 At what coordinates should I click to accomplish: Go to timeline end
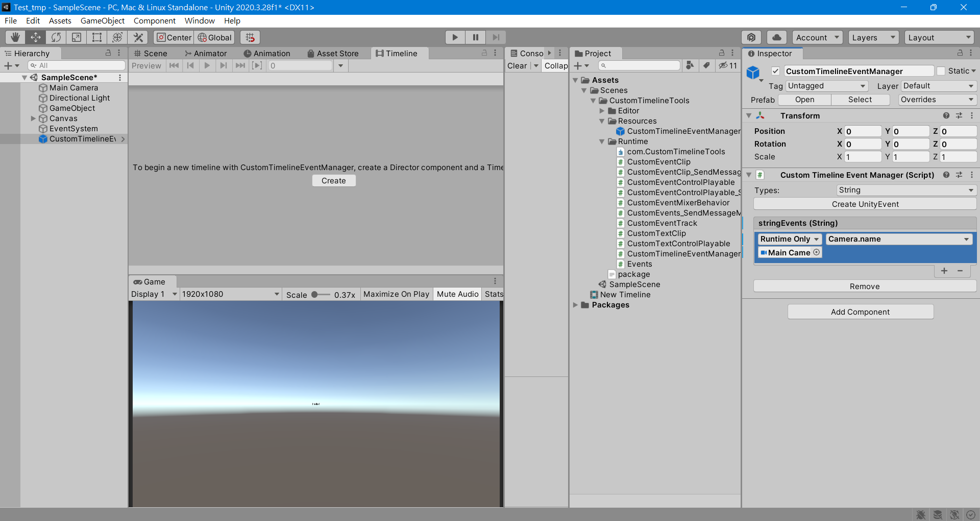pyautogui.click(x=240, y=65)
